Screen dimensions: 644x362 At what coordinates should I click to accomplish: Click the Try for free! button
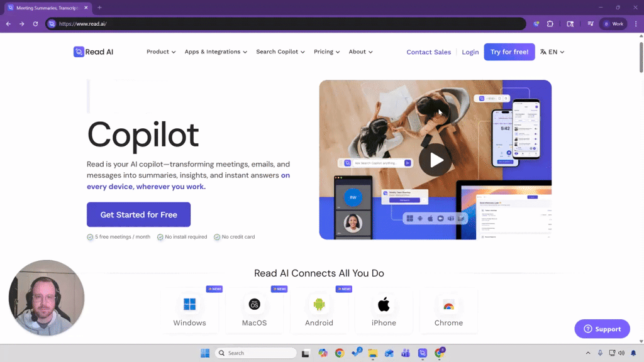click(509, 52)
